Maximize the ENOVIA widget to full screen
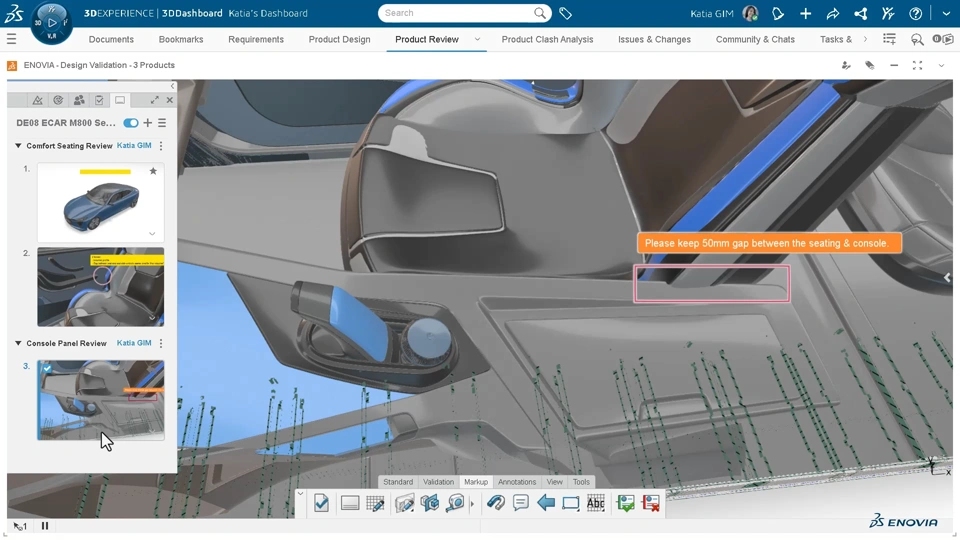The height and width of the screenshot is (540, 960). click(x=917, y=66)
